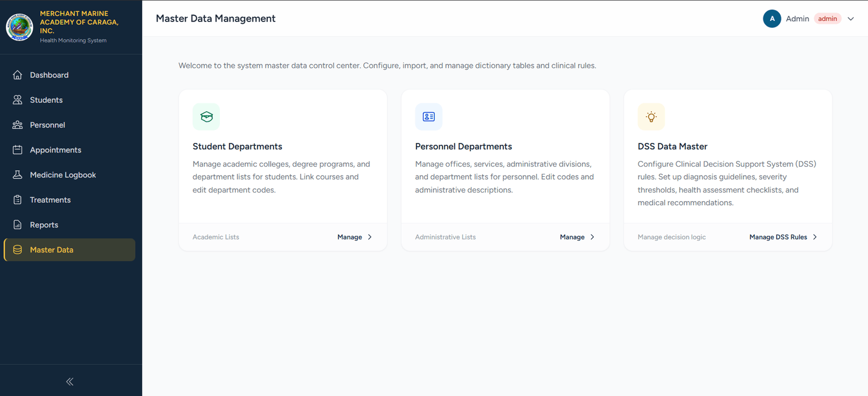Click the academy logo in the sidebar header

19,27
